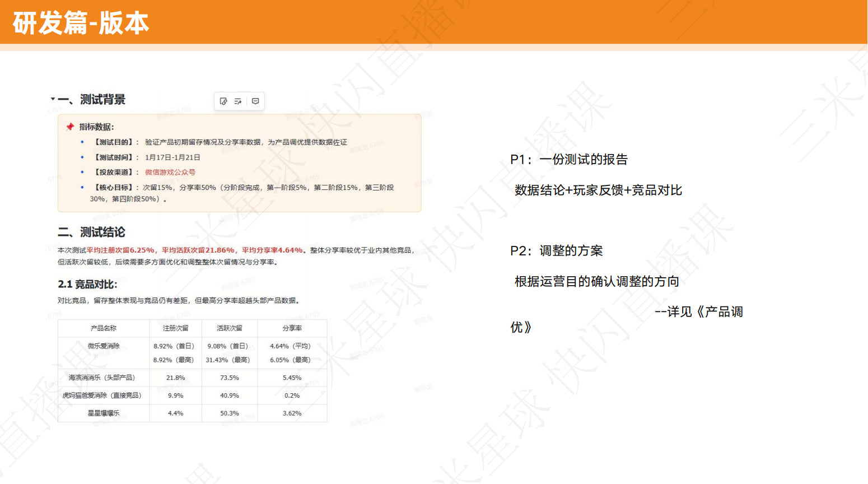Open the red 微信游戏公众号 link

click(170, 173)
